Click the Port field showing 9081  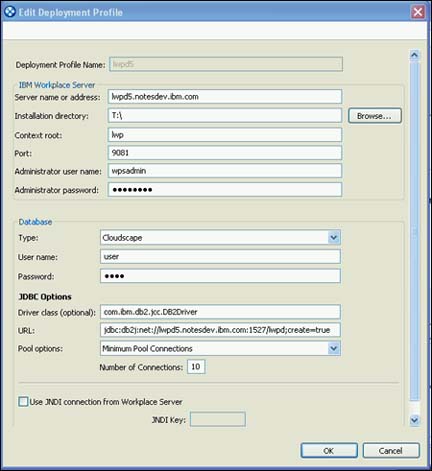(225, 153)
